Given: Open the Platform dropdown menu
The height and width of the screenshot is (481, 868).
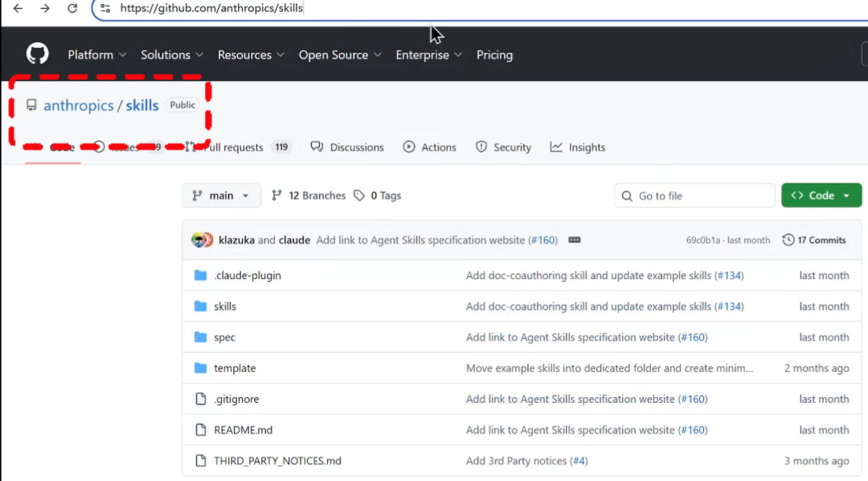Looking at the screenshot, I should 97,55.
